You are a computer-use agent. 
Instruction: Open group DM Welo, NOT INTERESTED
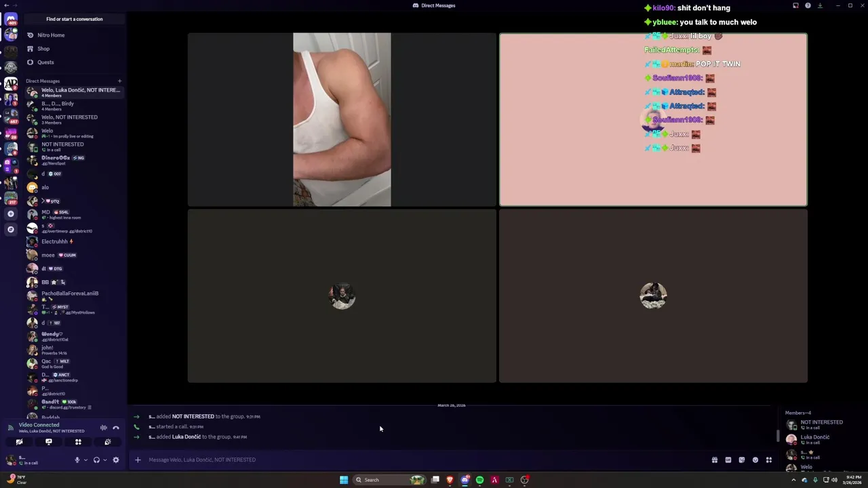75,119
